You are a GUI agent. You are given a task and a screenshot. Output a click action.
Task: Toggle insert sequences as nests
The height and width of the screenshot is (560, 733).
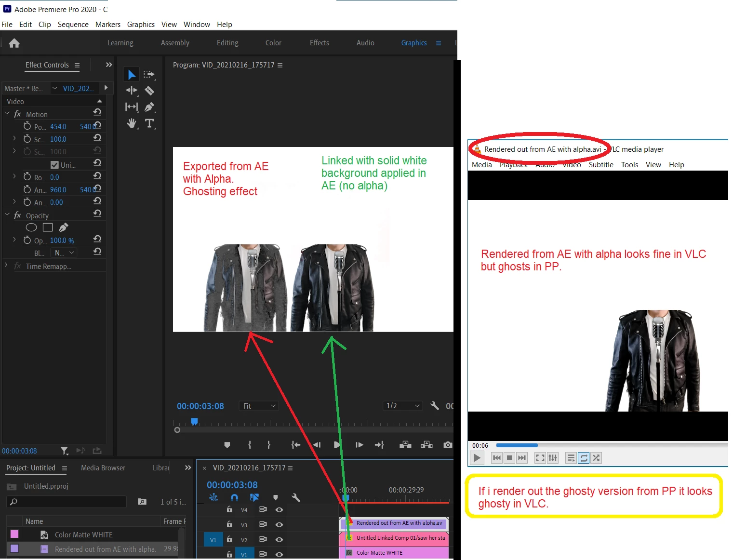click(x=213, y=498)
